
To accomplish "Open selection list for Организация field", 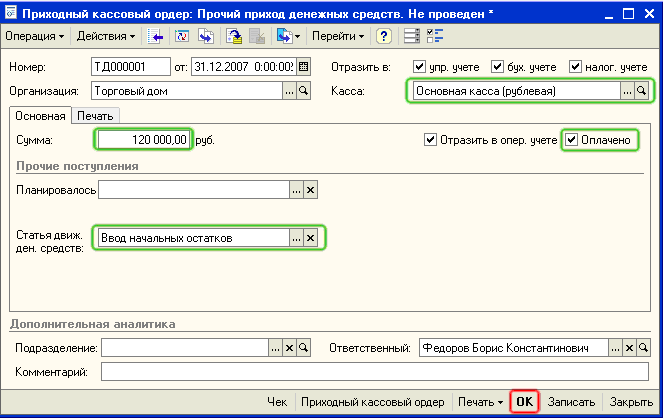I will click(x=289, y=91).
